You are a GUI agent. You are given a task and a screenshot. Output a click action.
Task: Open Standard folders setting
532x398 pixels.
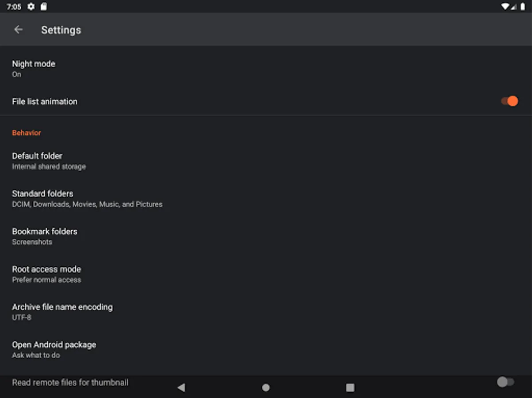tap(266, 199)
